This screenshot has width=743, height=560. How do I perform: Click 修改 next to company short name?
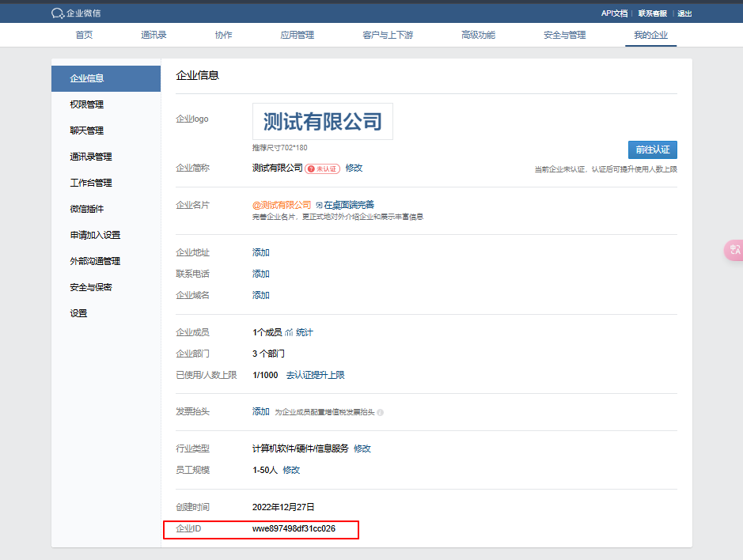(354, 168)
